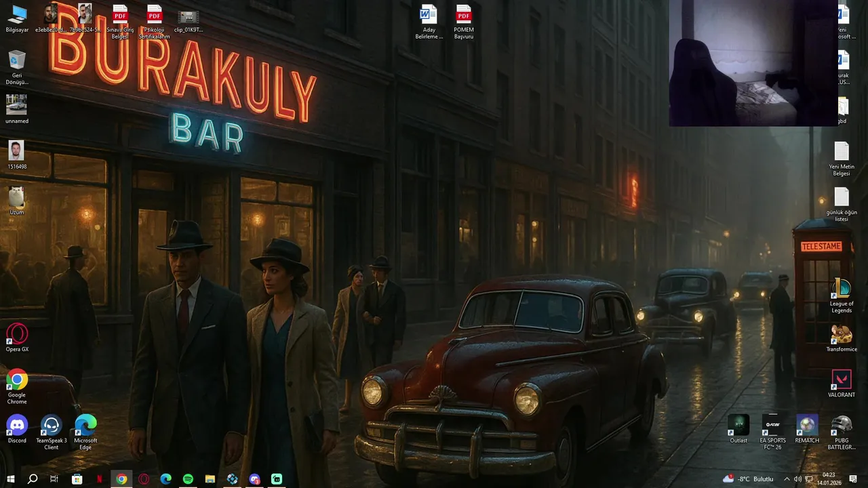Open network status tray icon
The width and height of the screenshot is (868, 488).
coord(809,479)
